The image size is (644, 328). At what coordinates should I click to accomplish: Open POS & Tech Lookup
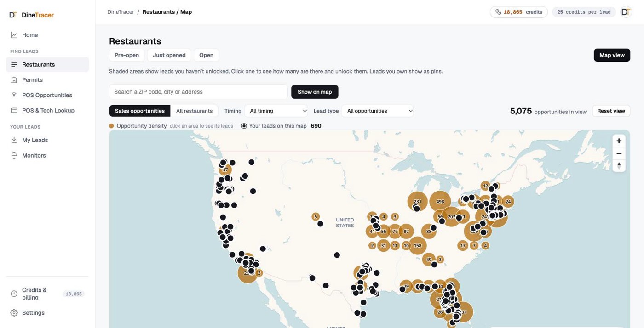47,111
